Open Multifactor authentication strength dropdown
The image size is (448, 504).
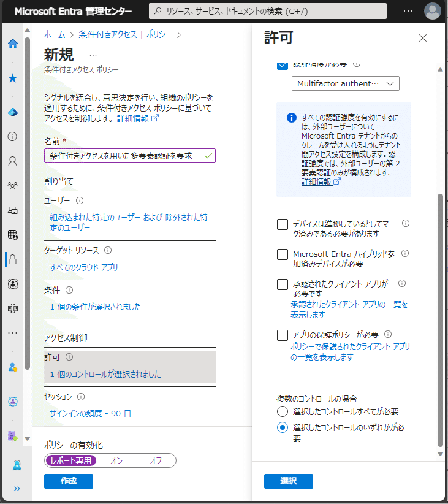pyautogui.click(x=346, y=83)
